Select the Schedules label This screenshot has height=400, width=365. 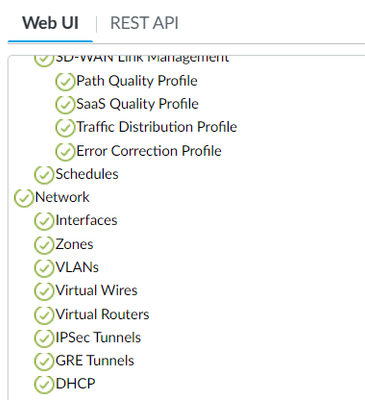(87, 174)
